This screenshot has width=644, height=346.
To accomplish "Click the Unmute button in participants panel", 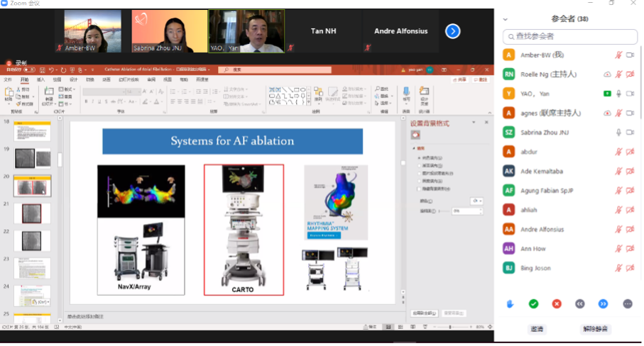I will [595, 329].
